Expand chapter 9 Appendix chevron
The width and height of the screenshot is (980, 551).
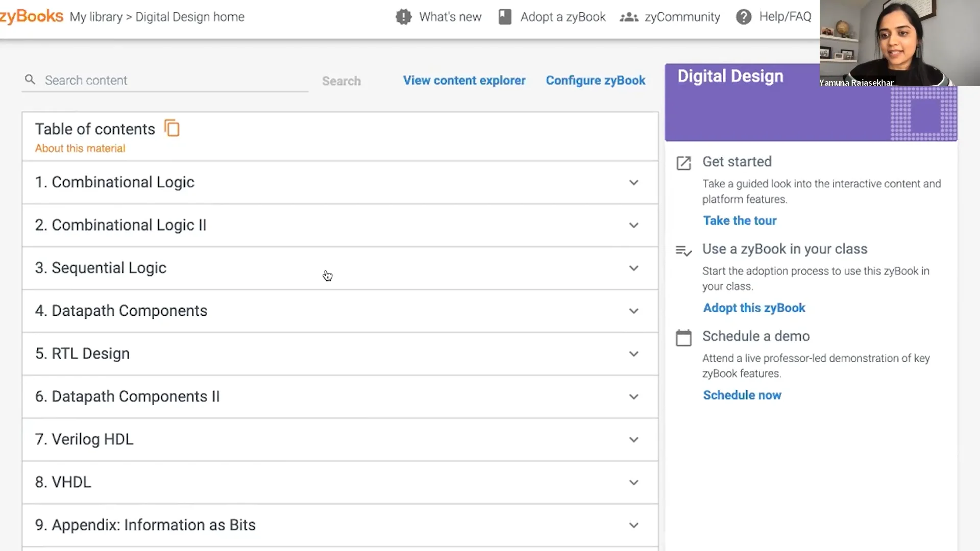(633, 525)
